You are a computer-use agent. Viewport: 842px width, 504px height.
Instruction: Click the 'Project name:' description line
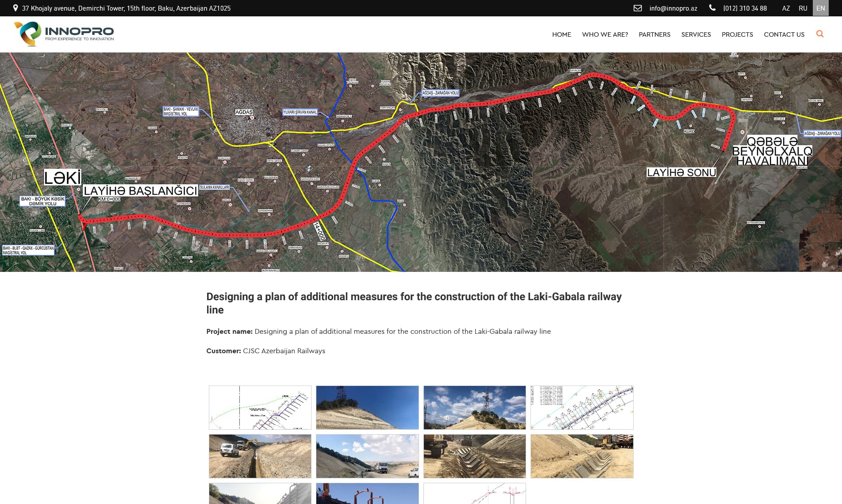pos(378,332)
